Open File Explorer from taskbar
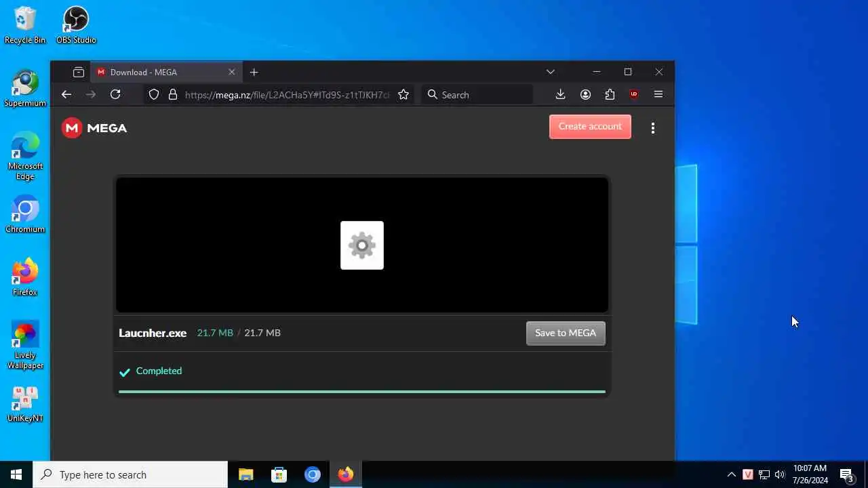This screenshot has width=868, height=488. coord(246,474)
